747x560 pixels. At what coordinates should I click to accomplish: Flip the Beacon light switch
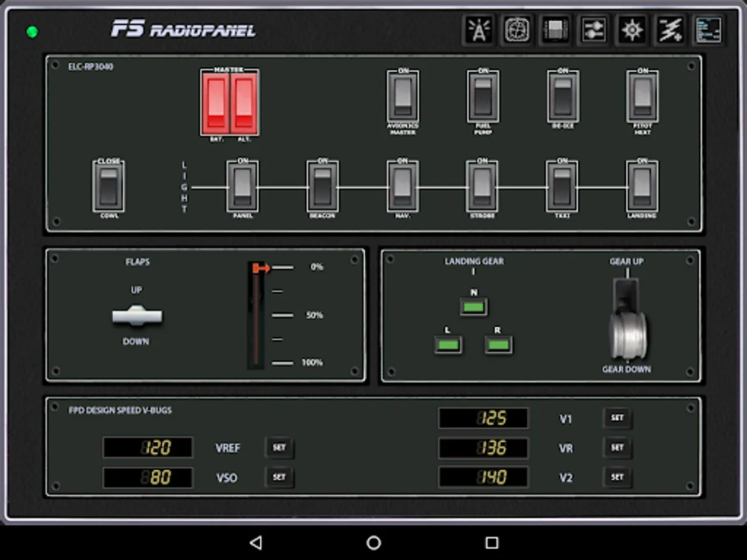point(322,187)
